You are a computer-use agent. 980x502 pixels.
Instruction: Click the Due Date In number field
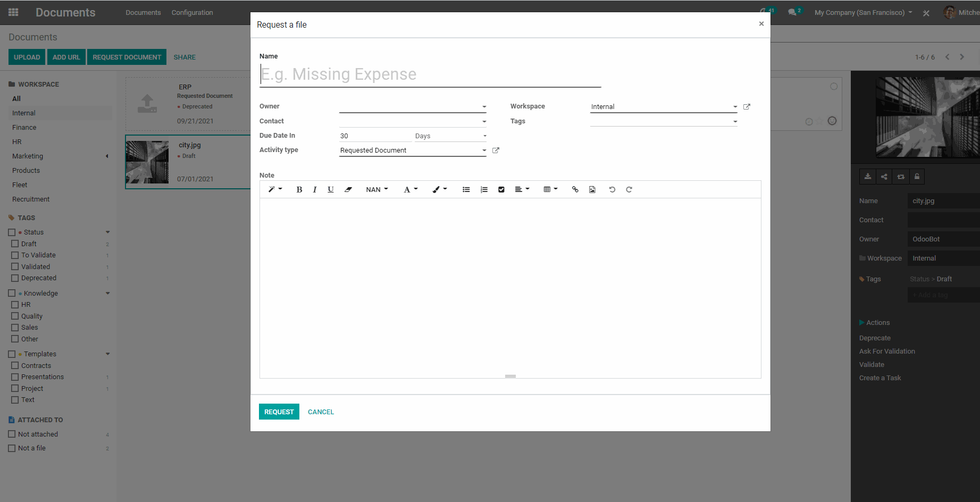click(x=375, y=136)
